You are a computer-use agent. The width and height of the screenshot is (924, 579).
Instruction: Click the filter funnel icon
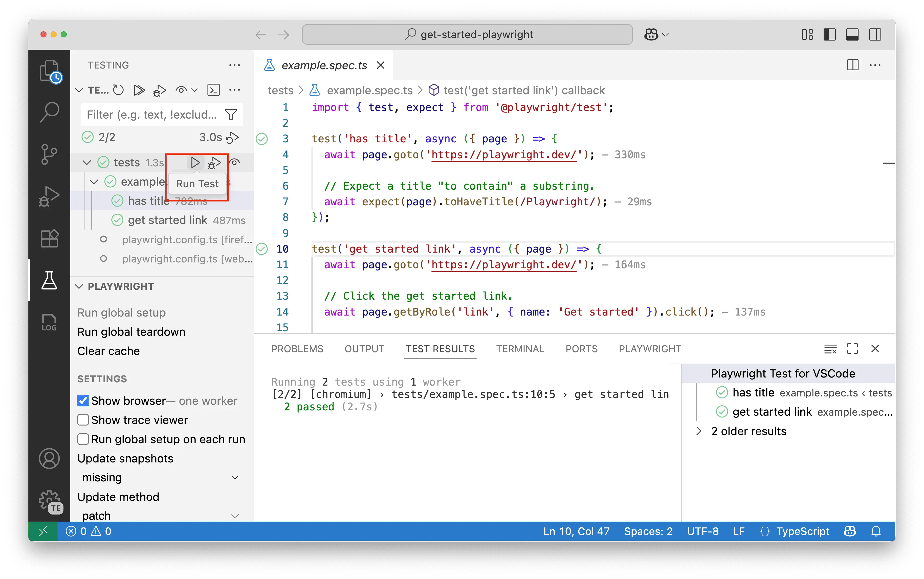click(x=231, y=115)
